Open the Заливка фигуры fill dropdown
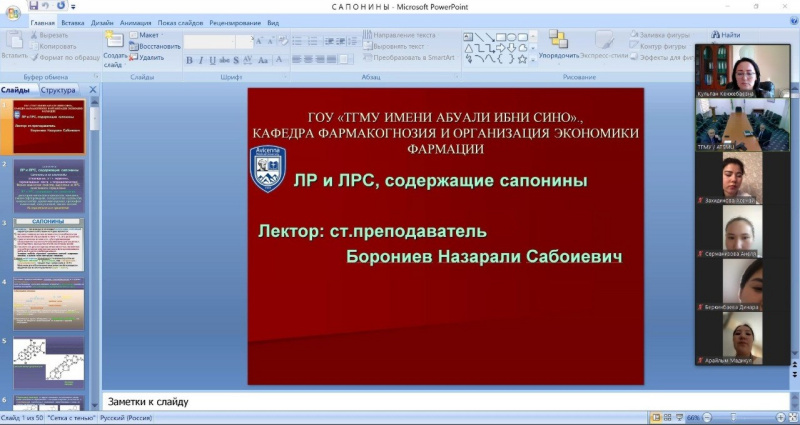Screen dimensions: 800x425 tap(661, 35)
